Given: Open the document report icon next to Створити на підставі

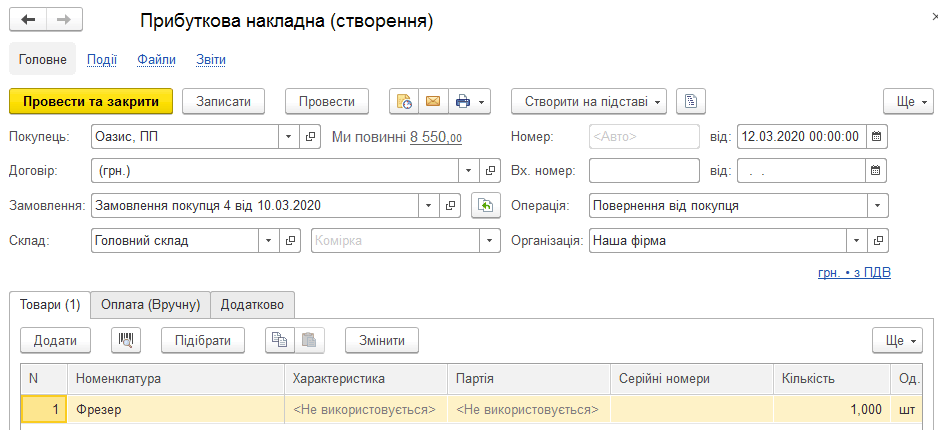Looking at the screenshot, I should pos(691,102).
